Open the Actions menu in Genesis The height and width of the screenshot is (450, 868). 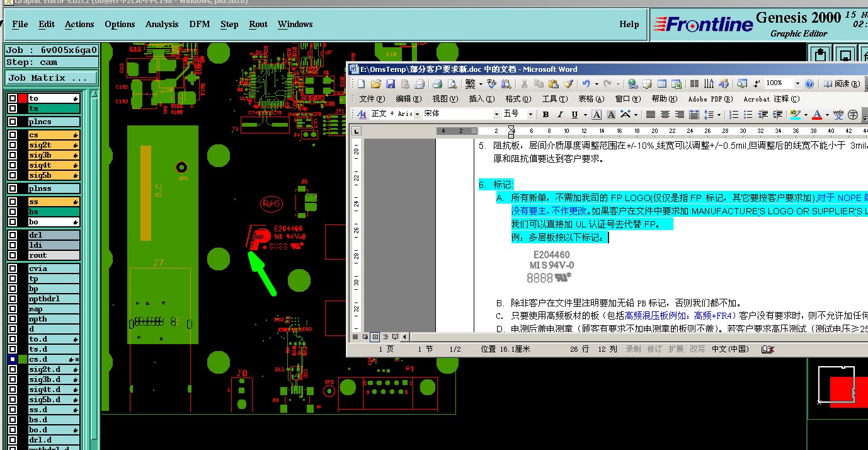point(79,24)
